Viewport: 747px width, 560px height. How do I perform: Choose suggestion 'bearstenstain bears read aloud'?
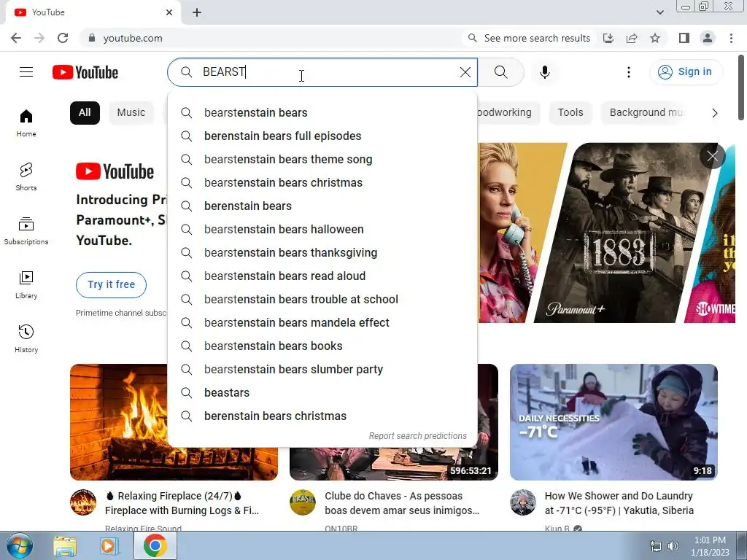click(322, 276)
